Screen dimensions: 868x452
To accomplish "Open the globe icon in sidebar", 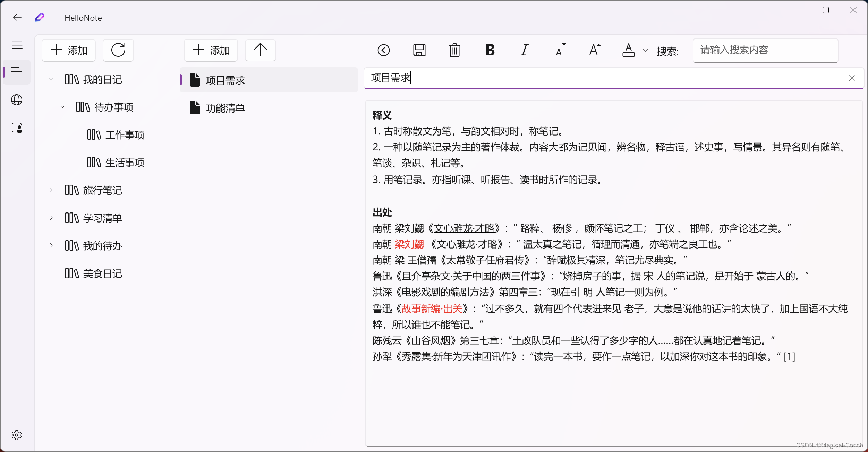I will 17,100.
